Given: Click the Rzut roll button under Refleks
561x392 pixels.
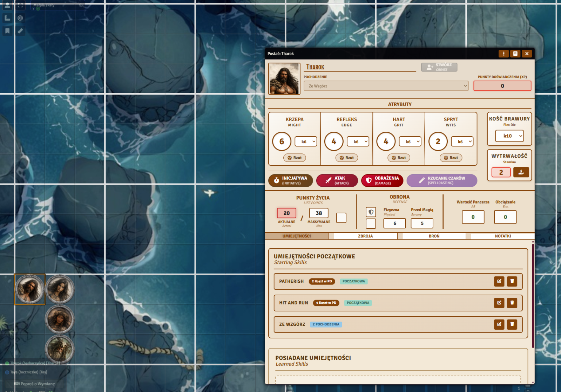Looking at the screenshot, I should 346,158.
